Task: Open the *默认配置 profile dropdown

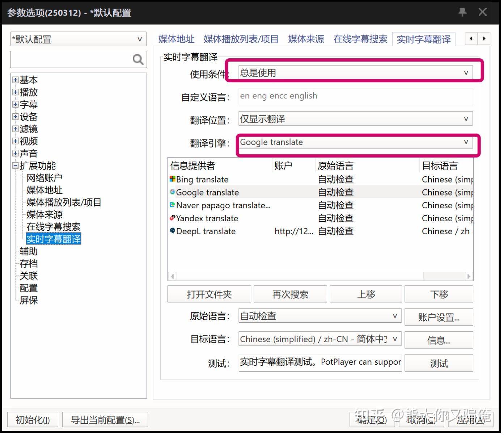Action: [x=79, y=39]
